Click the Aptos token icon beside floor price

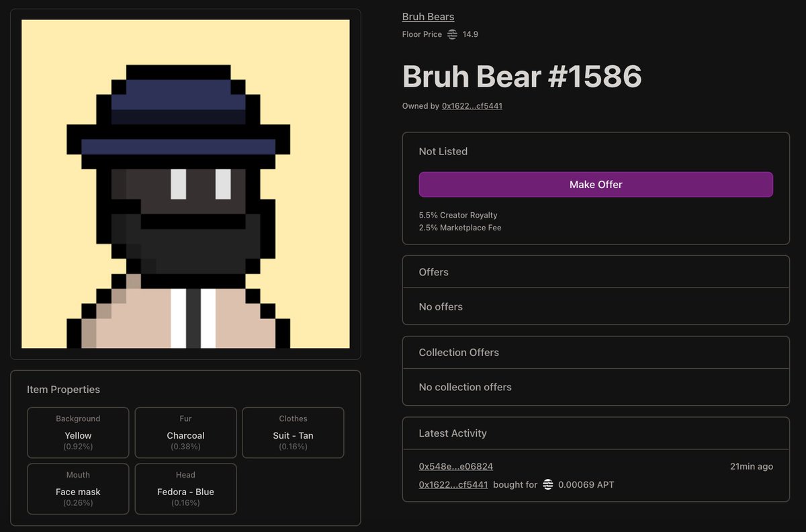point(451,34)
